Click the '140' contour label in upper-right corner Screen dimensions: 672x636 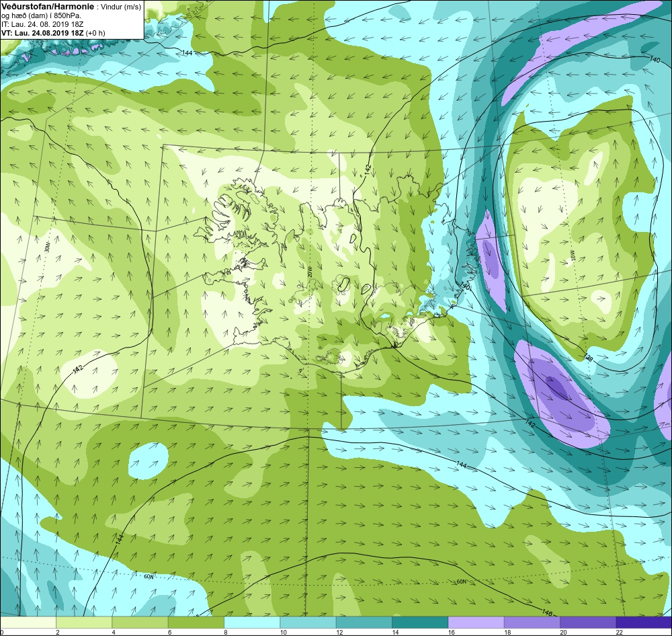pyautogui.click(x=655, y=59)
